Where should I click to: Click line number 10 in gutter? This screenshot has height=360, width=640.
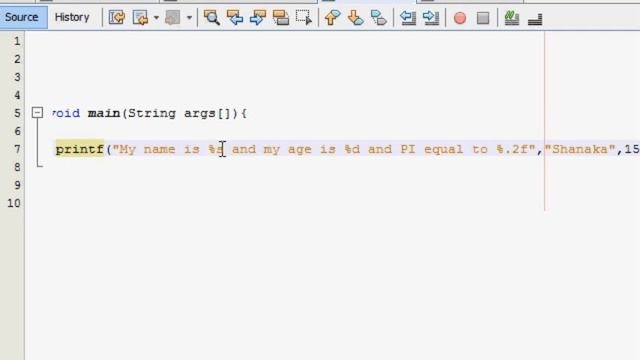coord(13,203)
